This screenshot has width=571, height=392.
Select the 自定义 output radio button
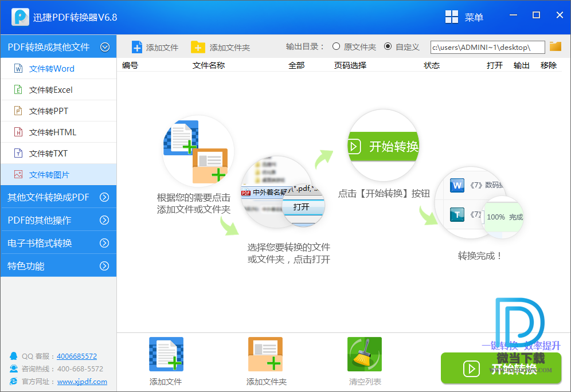388,46
